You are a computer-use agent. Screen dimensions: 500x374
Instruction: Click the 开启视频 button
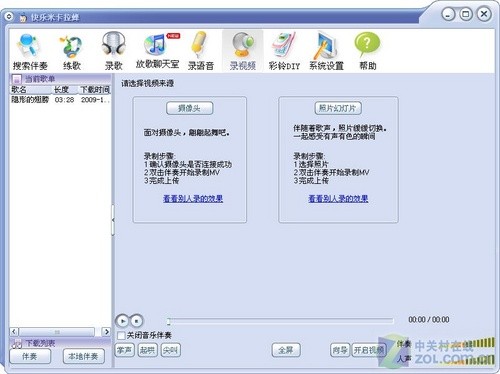[369, 350]
